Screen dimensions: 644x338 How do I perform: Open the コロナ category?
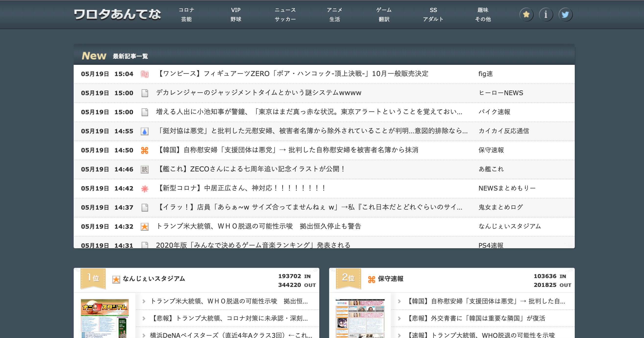(186, 10)
